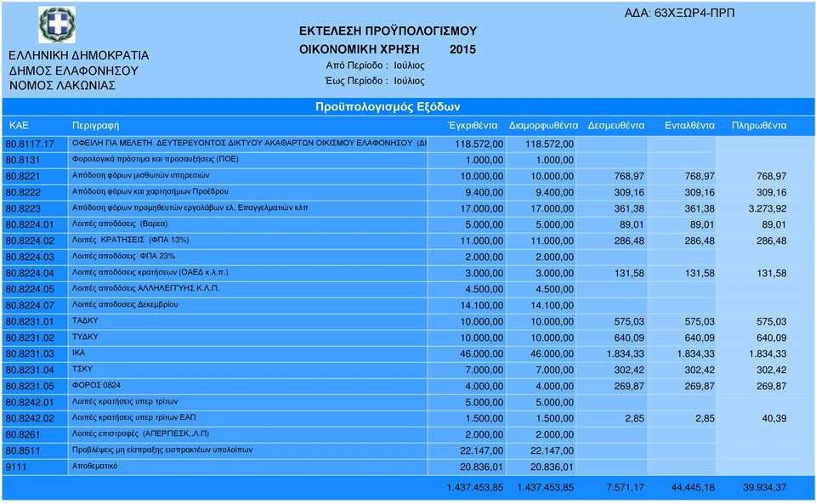The image size is (816, 504).
Task: Select the 118.572,00 approved amount
Action: (x=479, y=144)
